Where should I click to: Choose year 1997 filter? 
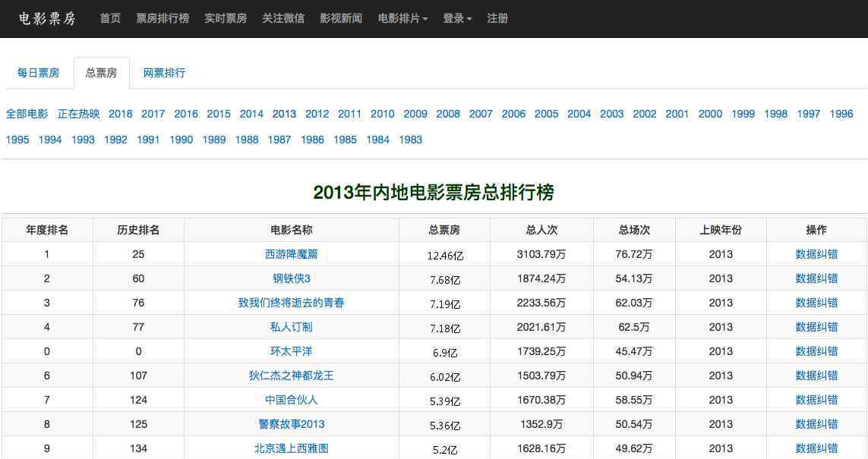pyautogui.click(x=808, y=114)
